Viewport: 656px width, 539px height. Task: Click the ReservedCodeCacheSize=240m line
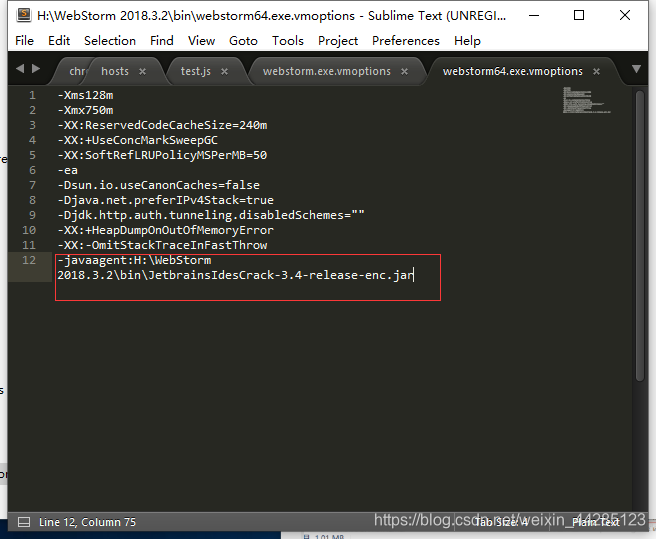(x=162, y=126)
